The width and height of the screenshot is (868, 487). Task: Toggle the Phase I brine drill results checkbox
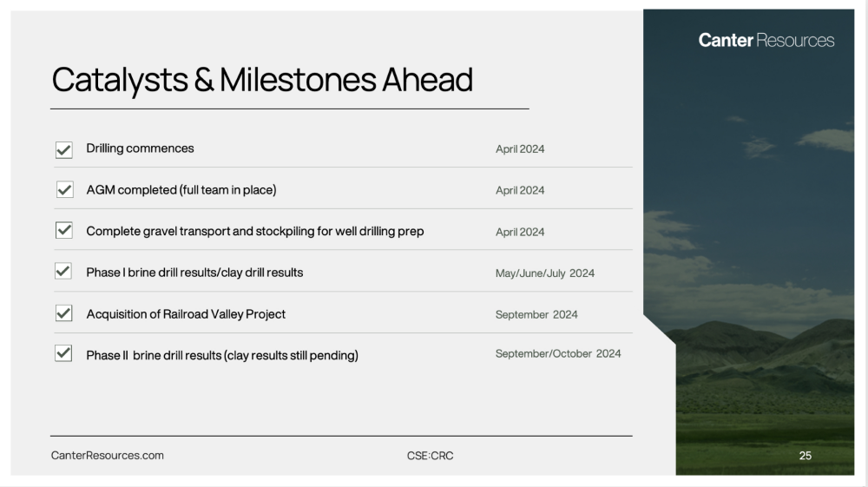pyautogui.click(x=63, y=271)
